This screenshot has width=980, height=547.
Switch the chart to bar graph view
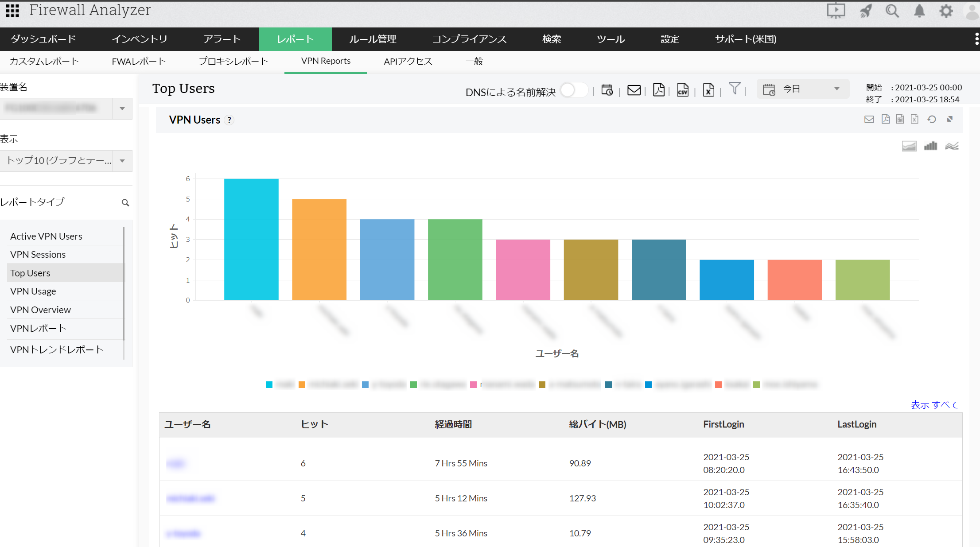pos(930,146)
